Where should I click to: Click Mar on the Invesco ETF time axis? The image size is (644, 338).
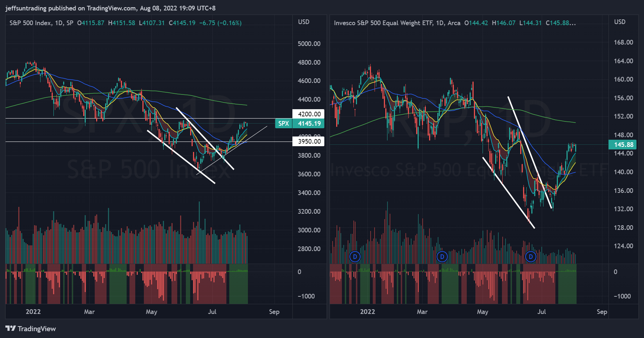422,312
